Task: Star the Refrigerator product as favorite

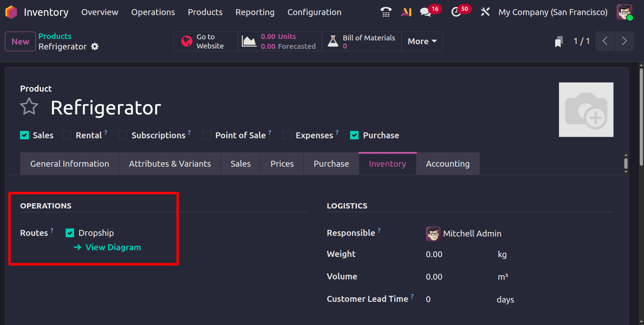Action: [x=29, y=106]
